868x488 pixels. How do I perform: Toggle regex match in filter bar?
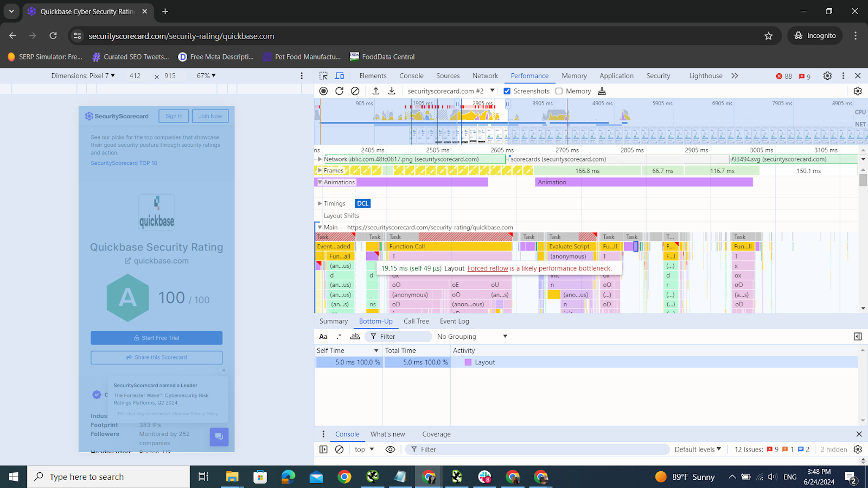click(x=339, y=337)
